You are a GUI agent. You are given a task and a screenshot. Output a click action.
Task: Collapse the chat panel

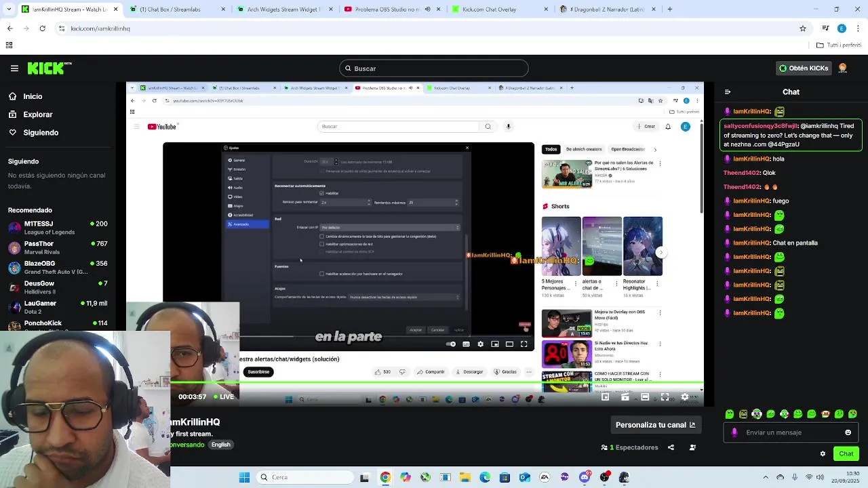click(x=728, y=92)
